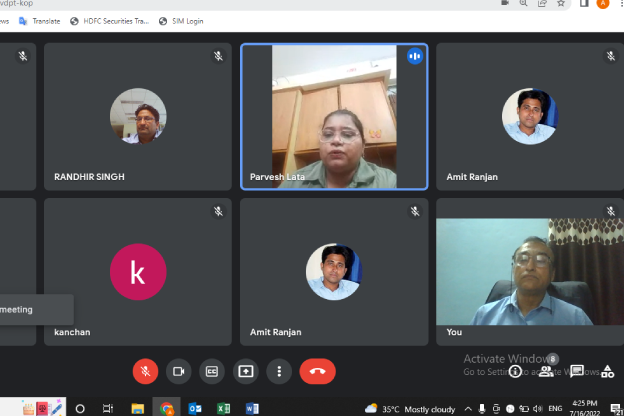Open the SIM Login bookmark

181,20
